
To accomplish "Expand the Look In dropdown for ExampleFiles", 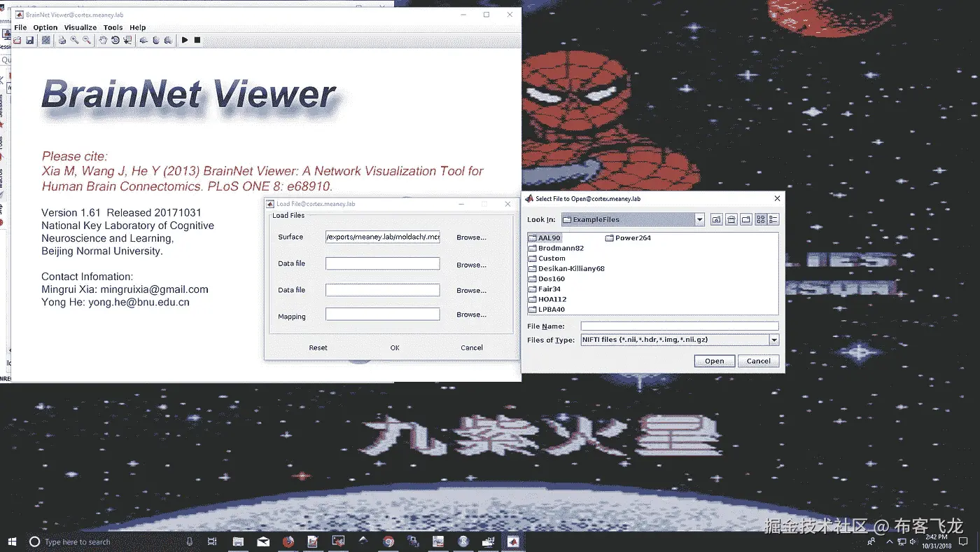I will click(699, 219).
